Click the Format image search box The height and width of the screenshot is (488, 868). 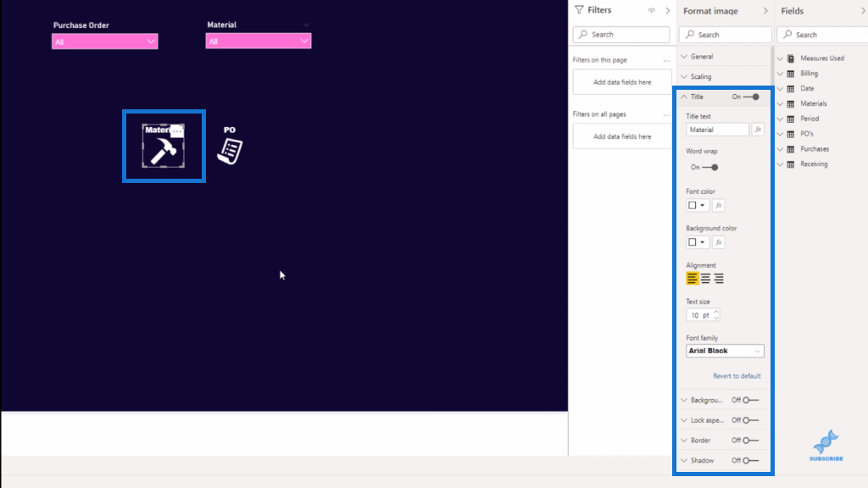[726, 35]
